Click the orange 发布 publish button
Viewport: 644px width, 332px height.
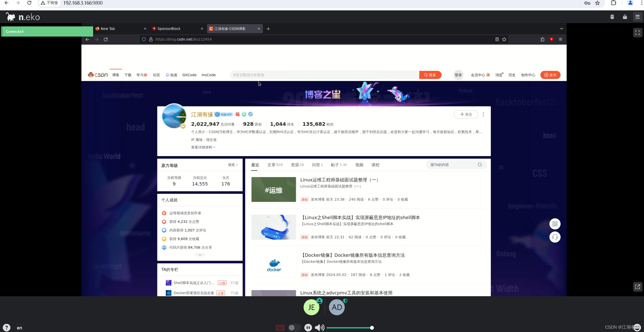tap(550, 75)
